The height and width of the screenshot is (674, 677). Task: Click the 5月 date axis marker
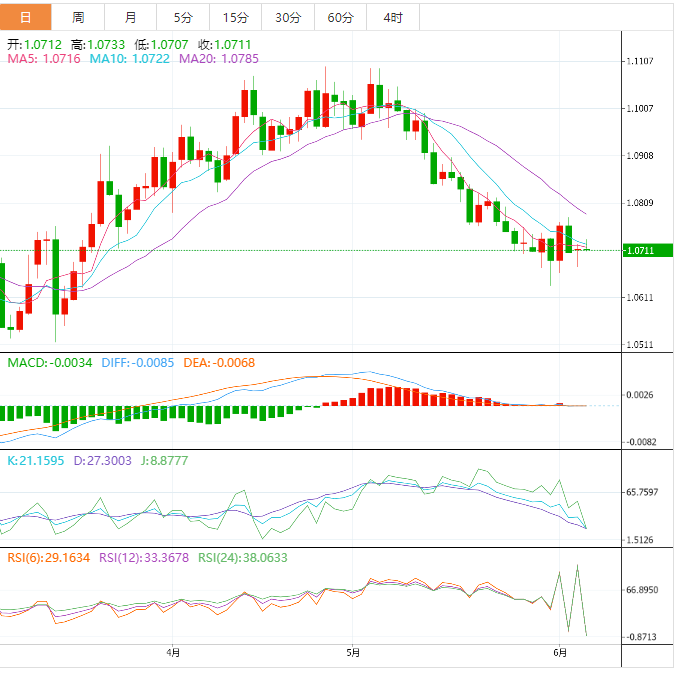tap(350, 653)
